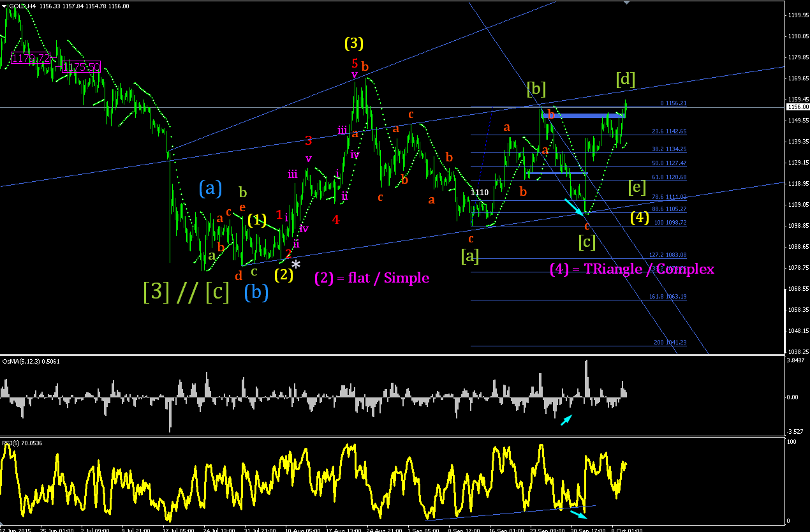The height and width of the screenshot is (532, 810).
Task: Click the yellow (2) wave label
Action: point(284,275)
